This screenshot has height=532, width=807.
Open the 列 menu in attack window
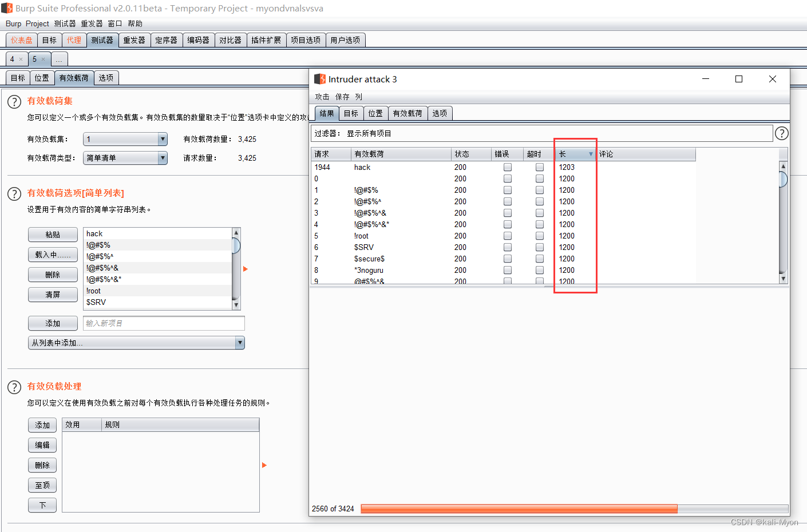tap(358, 97)
